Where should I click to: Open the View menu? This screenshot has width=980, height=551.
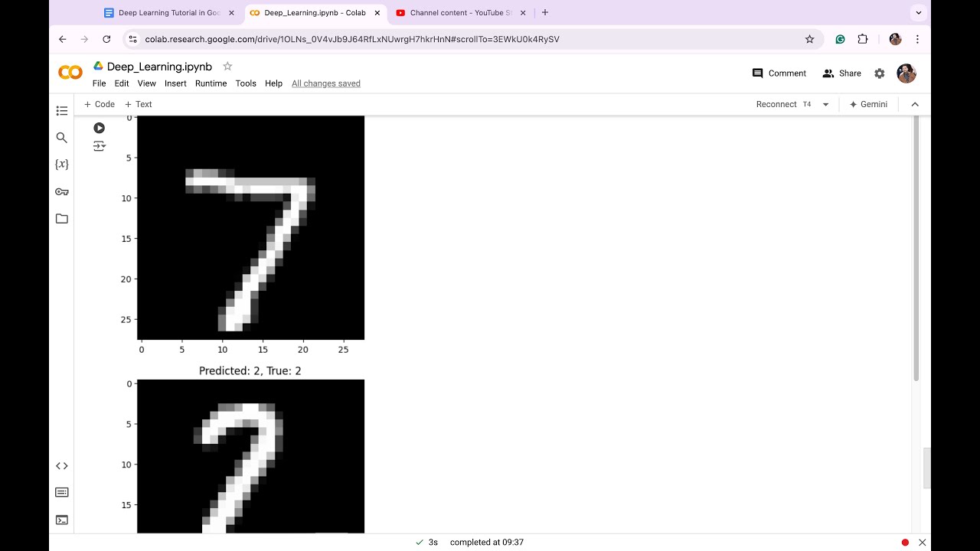coord(146,83)
